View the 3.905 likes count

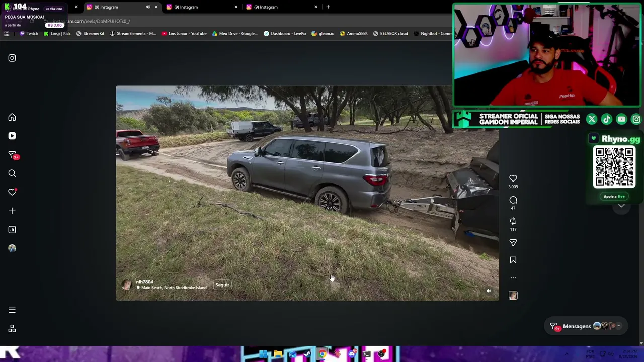(x=513, y=187)
